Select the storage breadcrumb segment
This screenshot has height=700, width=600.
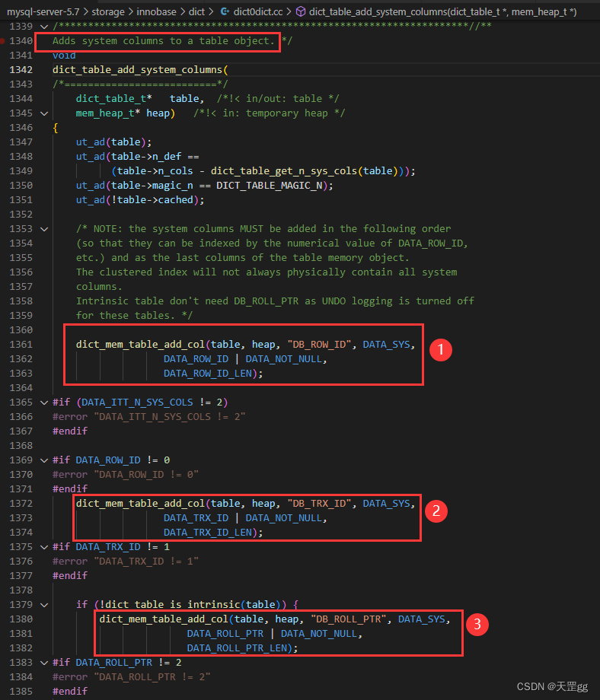[x=108, y=11]
